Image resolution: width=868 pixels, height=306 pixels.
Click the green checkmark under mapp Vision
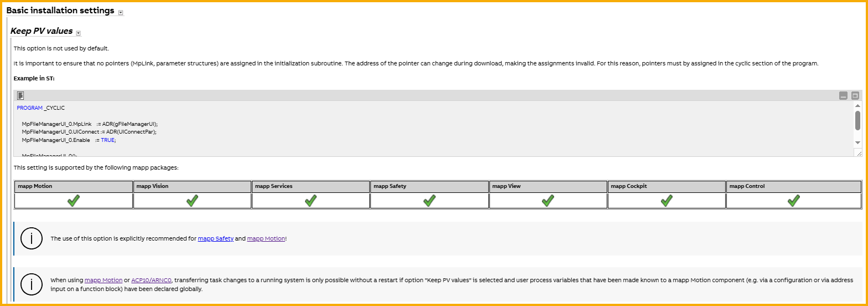click(192, 201)
